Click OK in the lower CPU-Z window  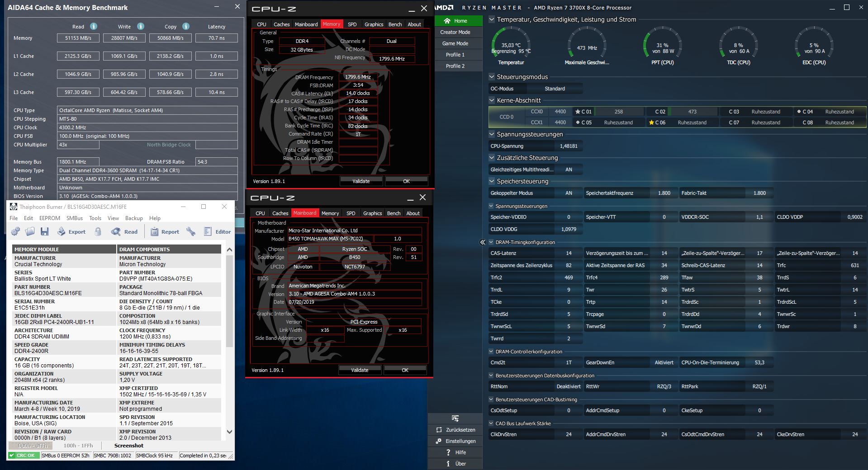pyautogui.click(x=405, y=370)
